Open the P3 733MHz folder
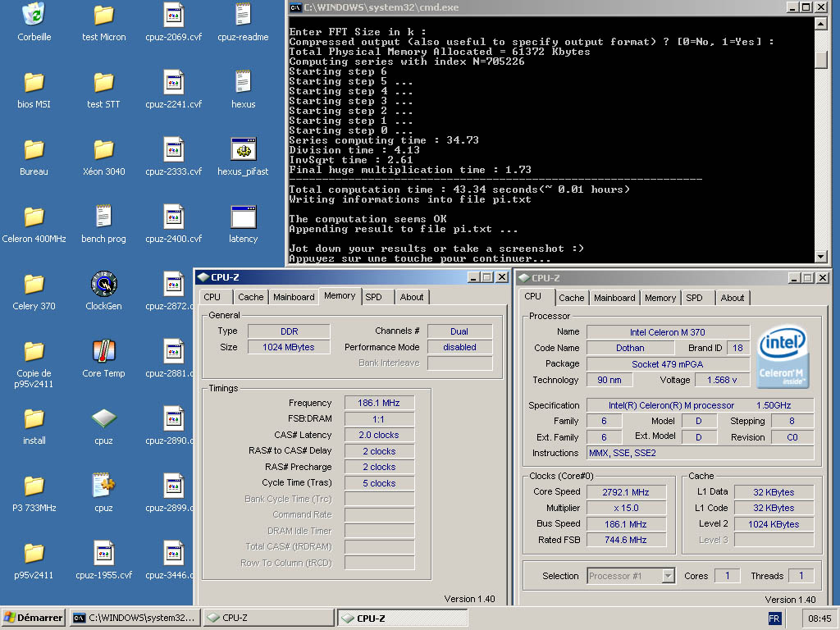Image resolution: width=840 pixels, height=630 pixels. [34, 486]
